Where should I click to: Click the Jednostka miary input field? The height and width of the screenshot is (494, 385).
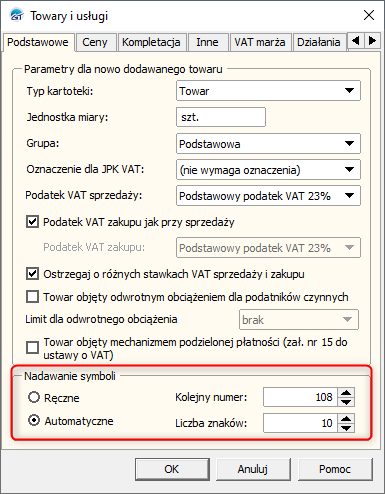point(221,117)
